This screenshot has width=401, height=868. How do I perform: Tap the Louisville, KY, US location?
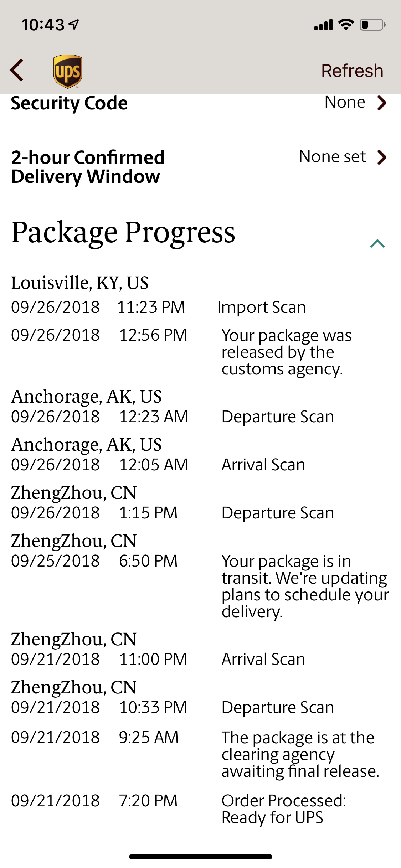[80, 283]
